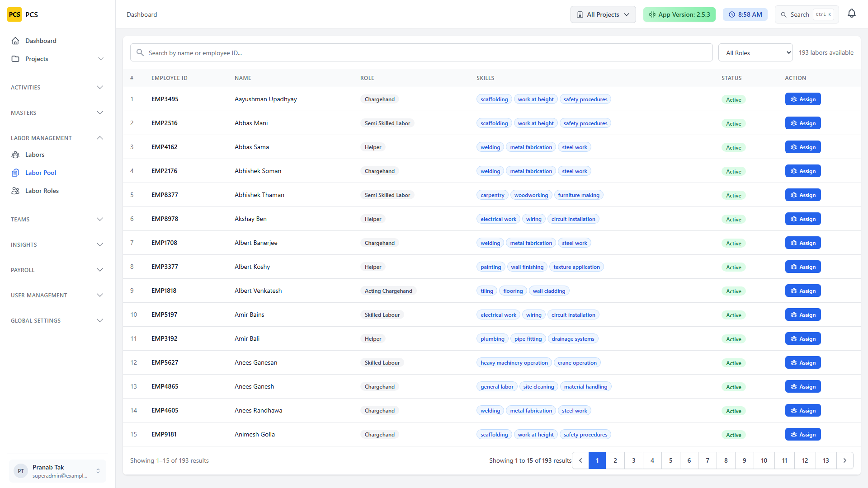Screen dimensions: 868x488
Task: Click the App Version gear icon
Action: pos(652,14)
